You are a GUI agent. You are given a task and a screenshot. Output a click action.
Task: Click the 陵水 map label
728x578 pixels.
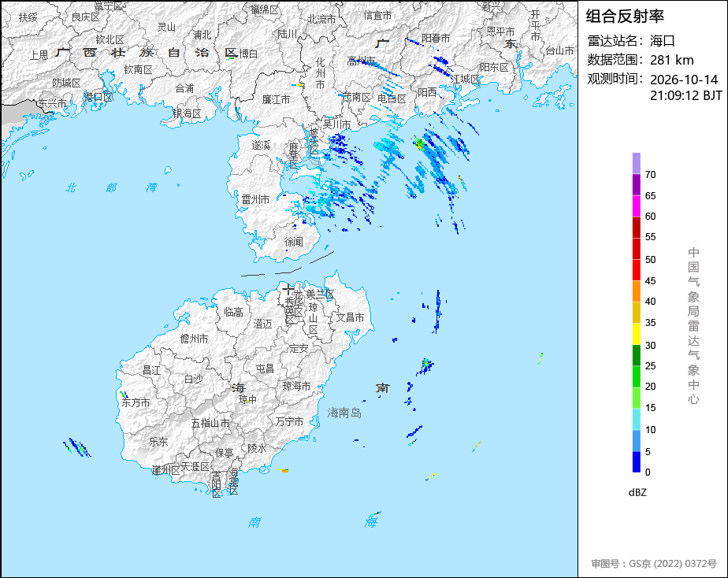[257, 448]
